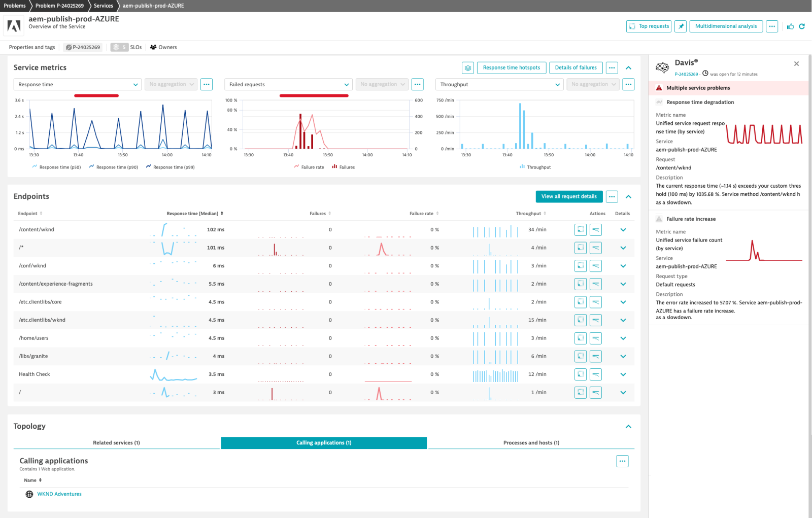Analyze the /content/wknd endpoint via its Actions icon
This screenshot has height=518, width=812.
[x=580, y=229]
